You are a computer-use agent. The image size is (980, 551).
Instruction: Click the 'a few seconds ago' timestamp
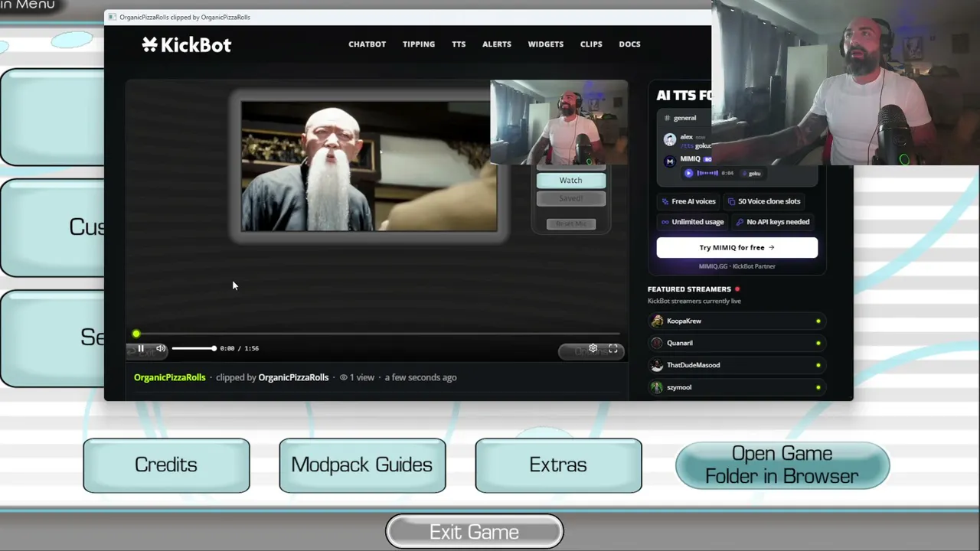pyautogui.click(x=420, y=377)
